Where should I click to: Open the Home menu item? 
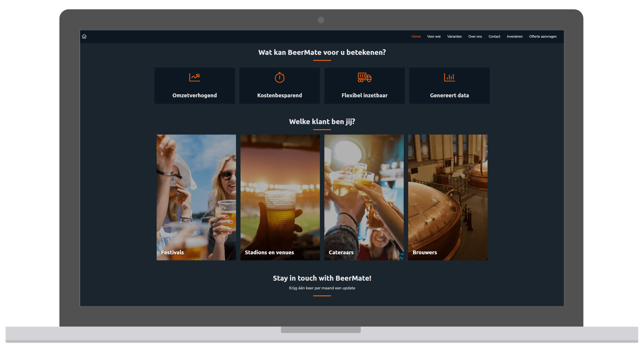pyautogui.click(x=416, y=37)
